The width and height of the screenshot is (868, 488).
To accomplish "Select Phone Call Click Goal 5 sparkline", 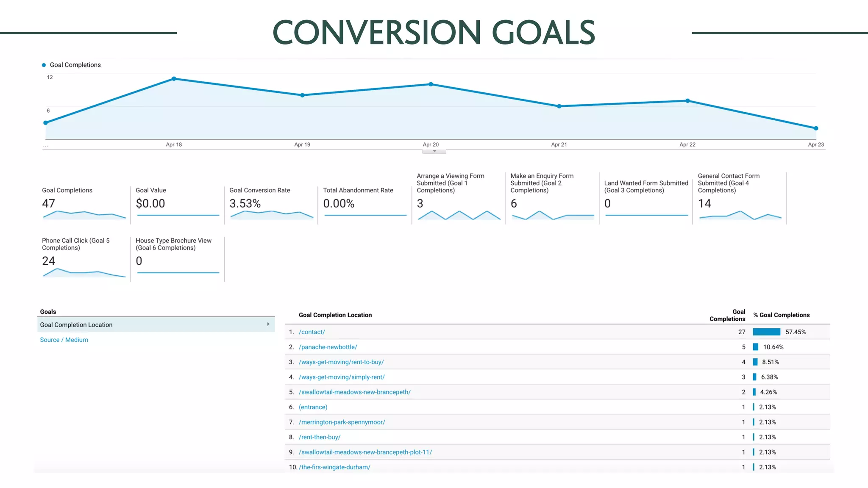I will coord(84,272).
